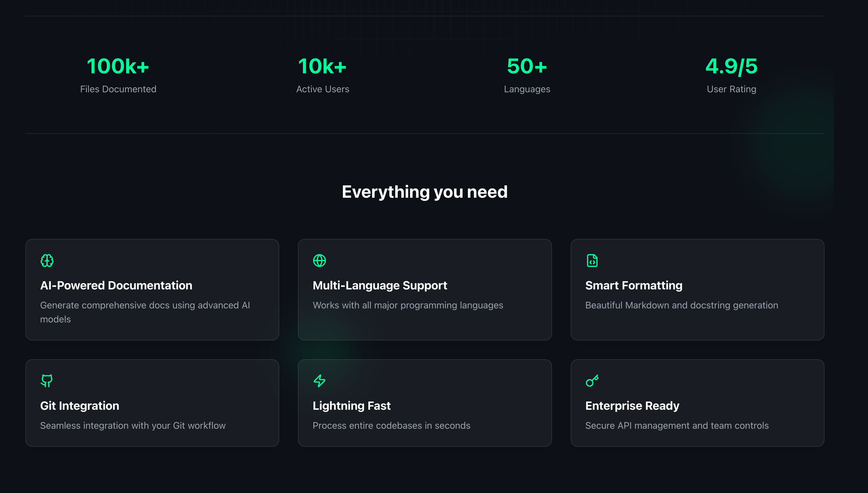This screenshot has width=868, height=493.
Task: Click the code file icon for Smart Formatting
Action: pyautogui.click(x=592, y=261)
